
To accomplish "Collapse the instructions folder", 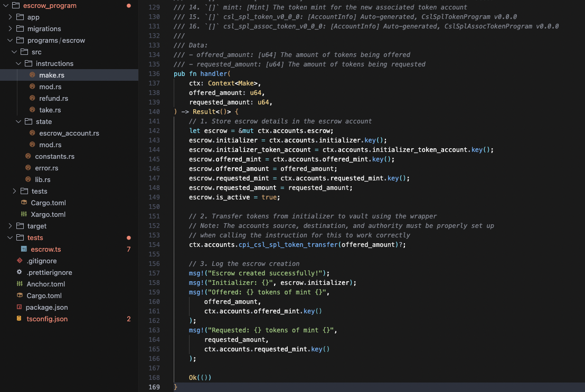I will (x=18, y=63).
